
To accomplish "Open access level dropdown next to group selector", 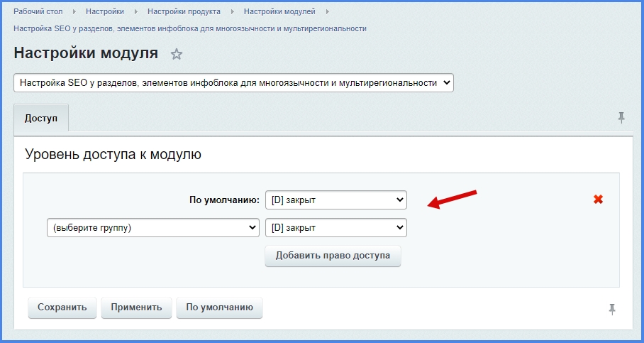I will coord(335,228).
